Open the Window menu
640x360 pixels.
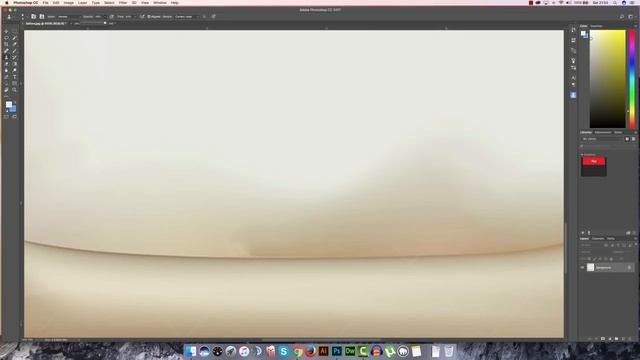pyautogui.click(x=160, y=3)
